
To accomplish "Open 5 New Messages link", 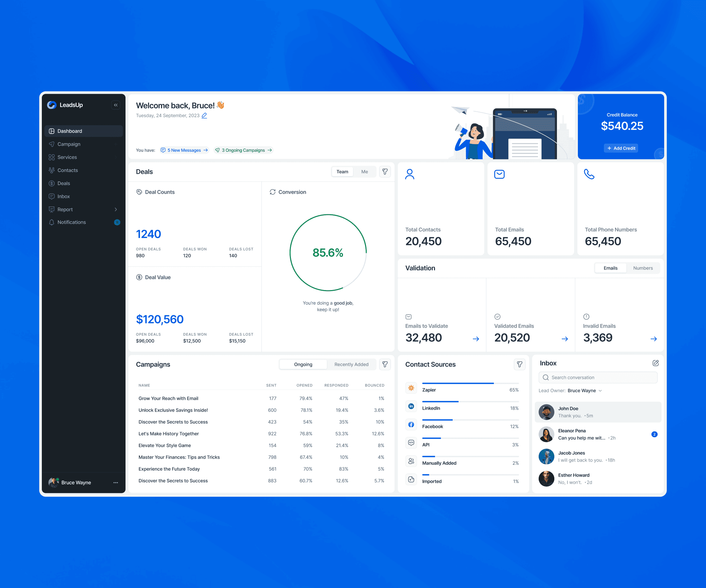I will tap(184, 150).
